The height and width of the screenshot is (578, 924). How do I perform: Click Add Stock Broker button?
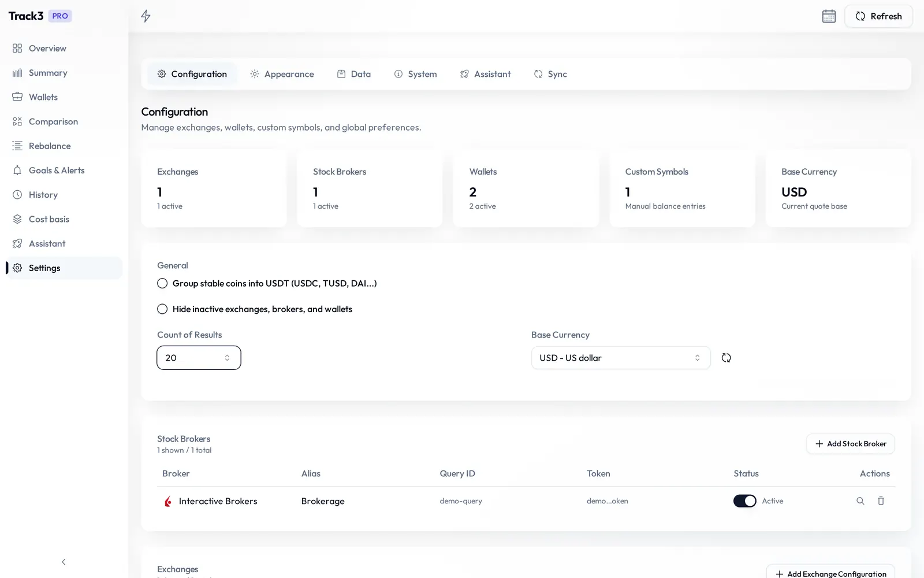tap(850, 444)
